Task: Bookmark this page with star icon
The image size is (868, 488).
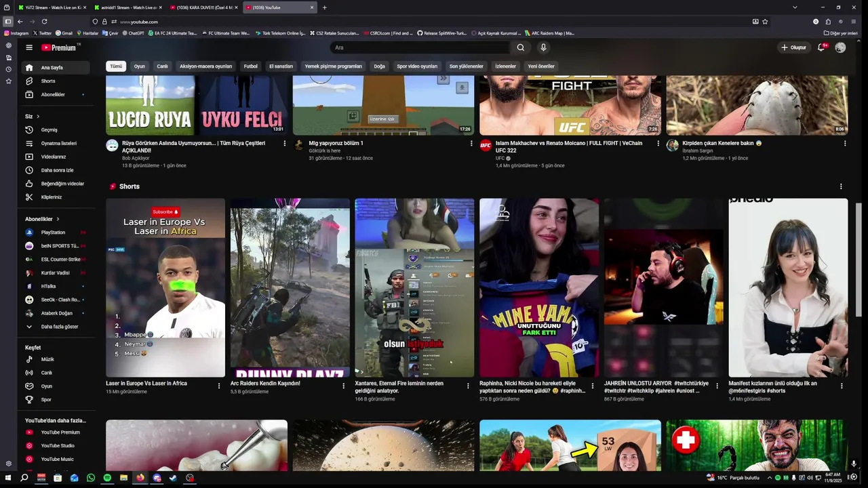Action: 765,22
